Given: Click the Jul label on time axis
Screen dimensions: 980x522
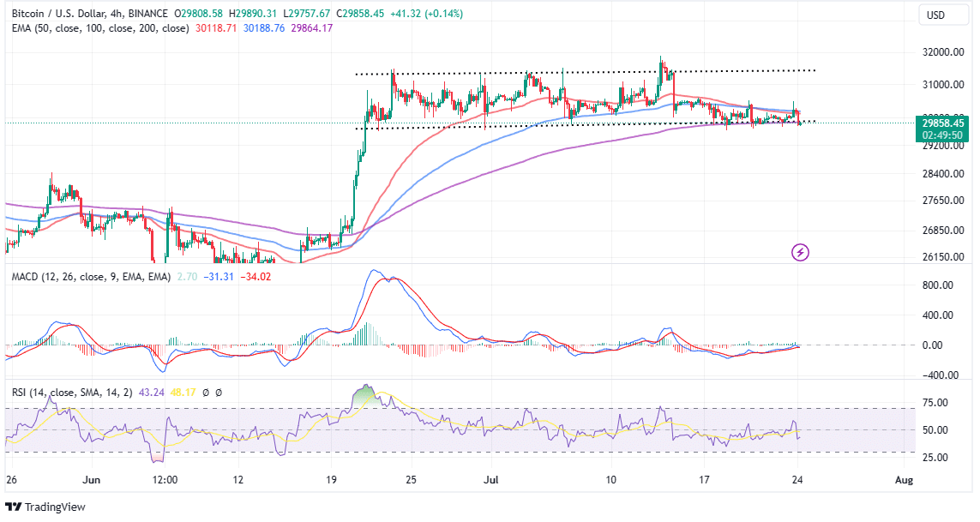Looking at the screenshot, I should click(491, 480).
